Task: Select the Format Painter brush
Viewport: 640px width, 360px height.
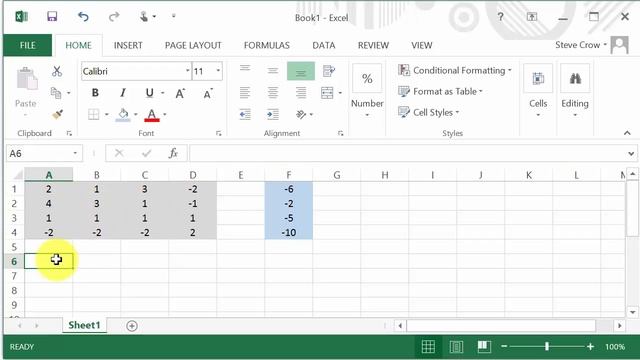Action: click(x=58, y=114)
